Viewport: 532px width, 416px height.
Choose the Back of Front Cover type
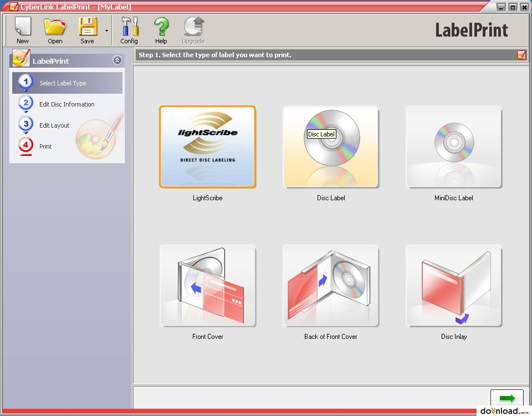[331, 286]
